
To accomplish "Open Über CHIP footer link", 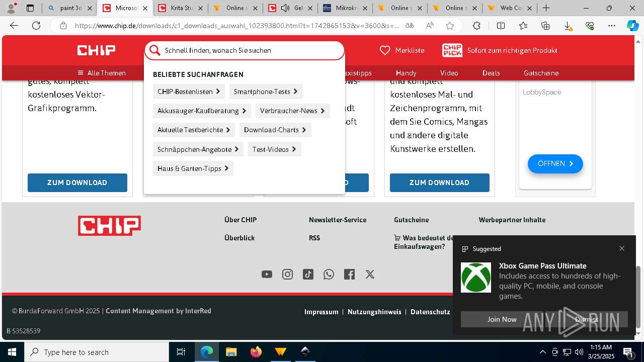I will pyautogui.click(x=240, y=220).
